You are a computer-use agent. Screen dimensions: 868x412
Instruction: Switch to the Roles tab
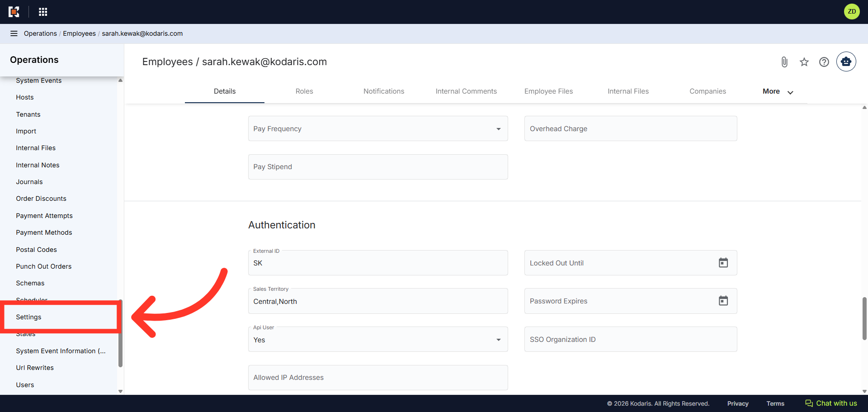click(x=304, y=91)
